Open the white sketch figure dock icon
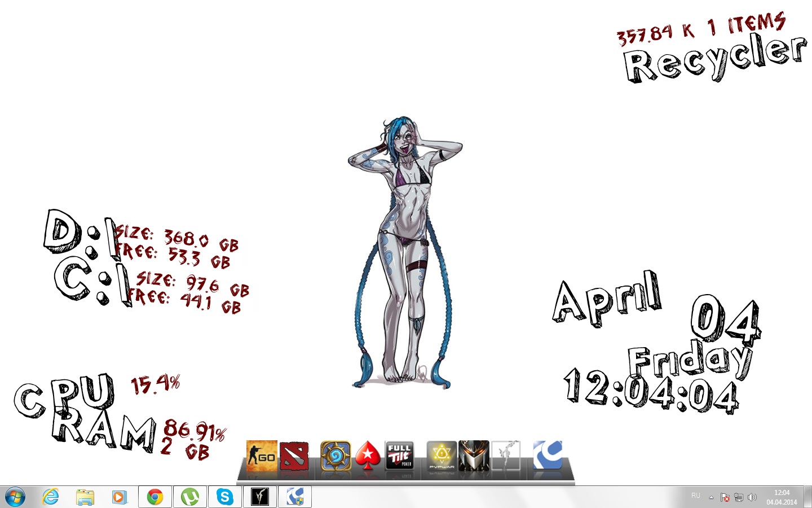This screenshot has height=508, width=812. tap(506, 456)
